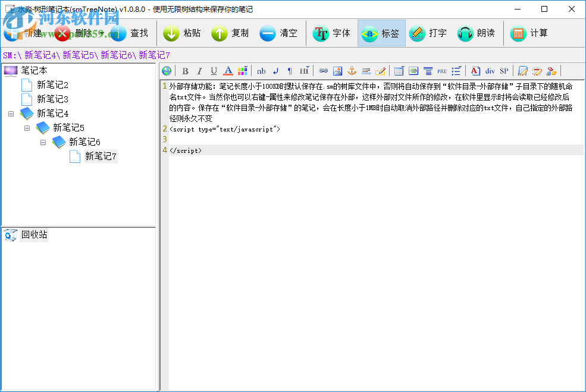Click the globe browser preview icon
This screenshot has width=586, height=392.
[167, 71]
